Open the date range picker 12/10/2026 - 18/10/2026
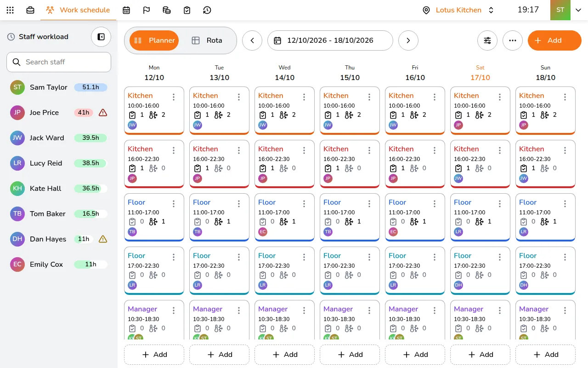 (x=330, y=40)
